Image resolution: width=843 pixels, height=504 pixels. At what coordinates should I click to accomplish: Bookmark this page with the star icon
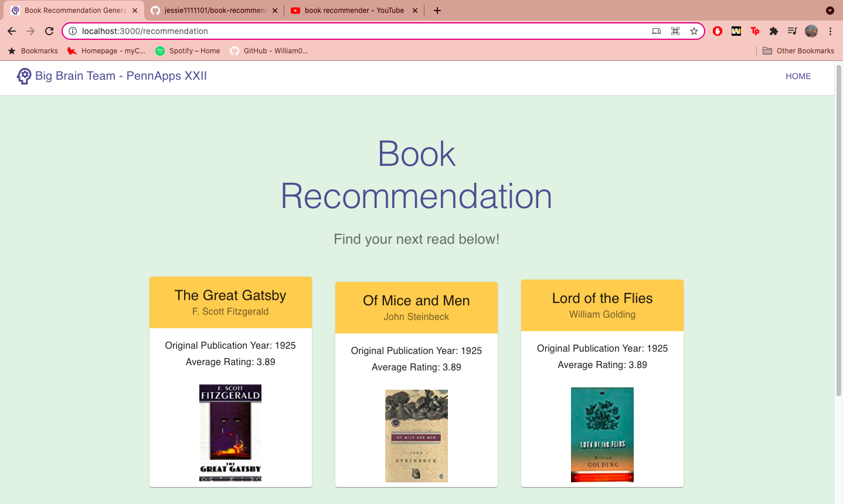pyautogui.click(x=694, y=31)
